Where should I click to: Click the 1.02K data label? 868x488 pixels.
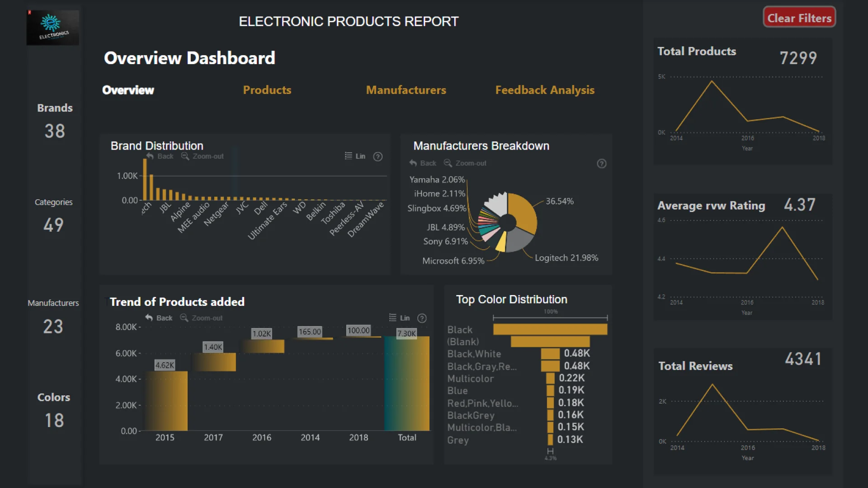(262, 333)
